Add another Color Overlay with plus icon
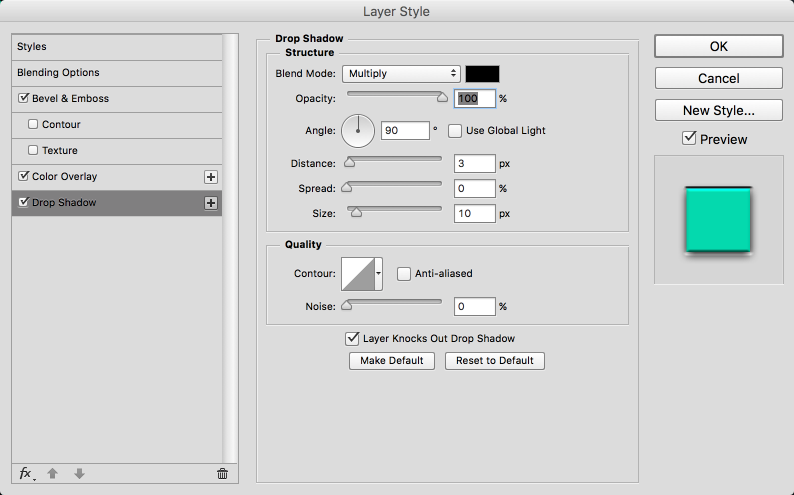The height and width of the screenshot is (495, 794). tap(211, 177)
